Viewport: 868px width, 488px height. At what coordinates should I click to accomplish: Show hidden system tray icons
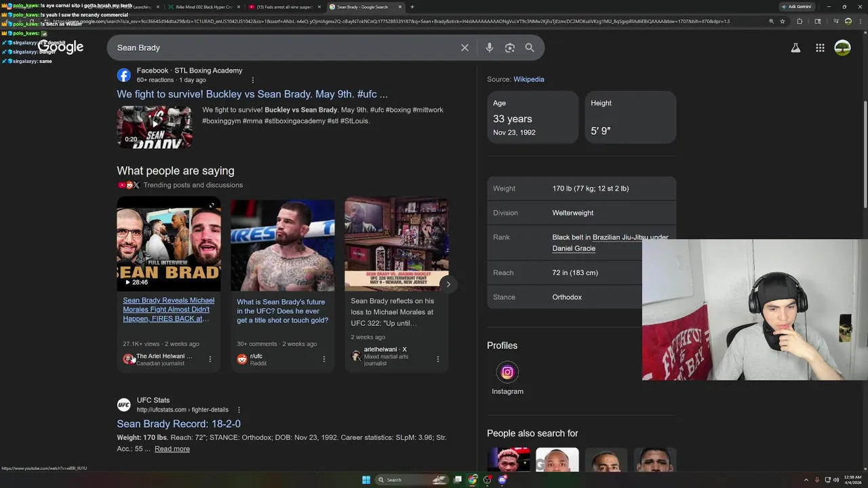point(806,480)
